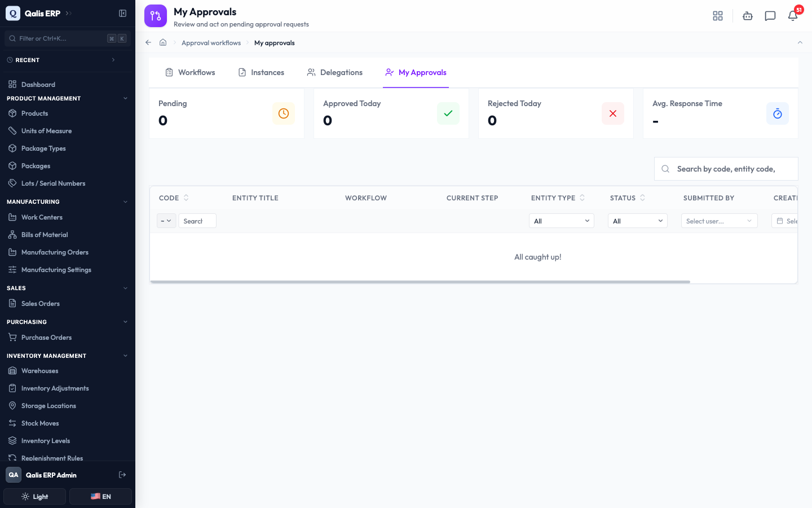The width and height of the screenshot is (812, 508).
Task: Click the search by code field
Action: pyautogui.click(x=726, y=169)
